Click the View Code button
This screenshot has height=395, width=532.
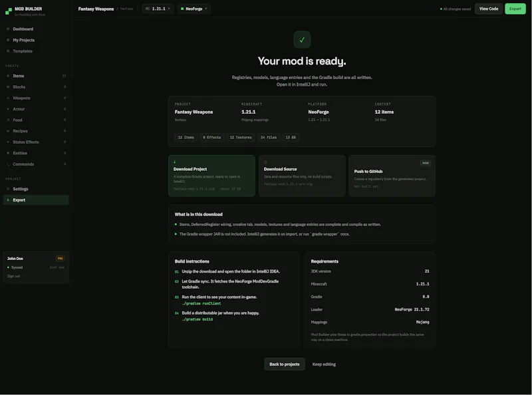pos(489,9)
